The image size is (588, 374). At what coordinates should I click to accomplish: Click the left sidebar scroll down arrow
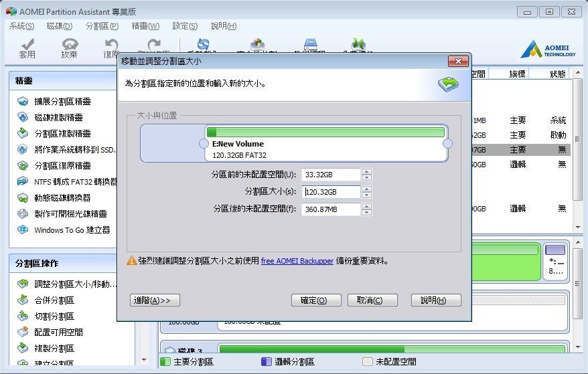pyautogui.click(x=145, y=360)
